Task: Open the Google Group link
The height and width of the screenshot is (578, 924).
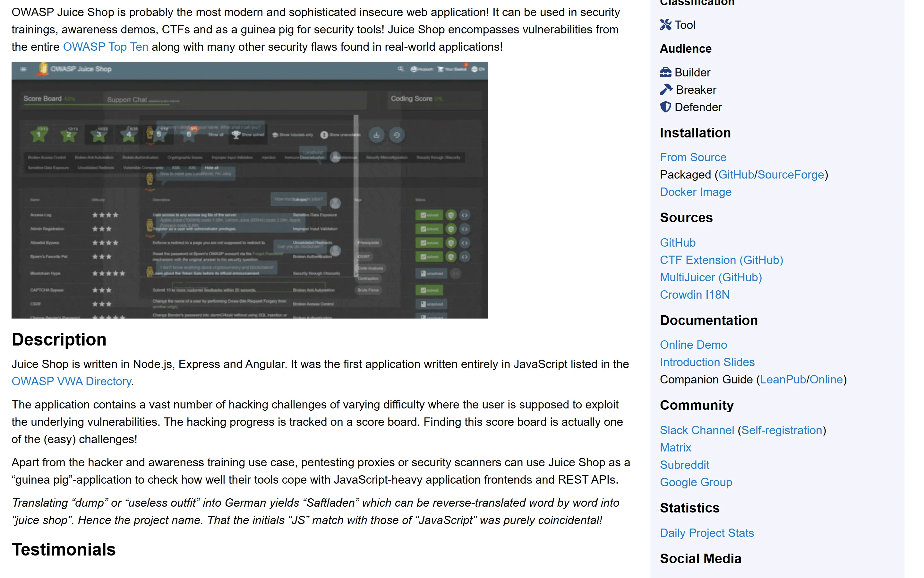Action: tap(696, 482)
